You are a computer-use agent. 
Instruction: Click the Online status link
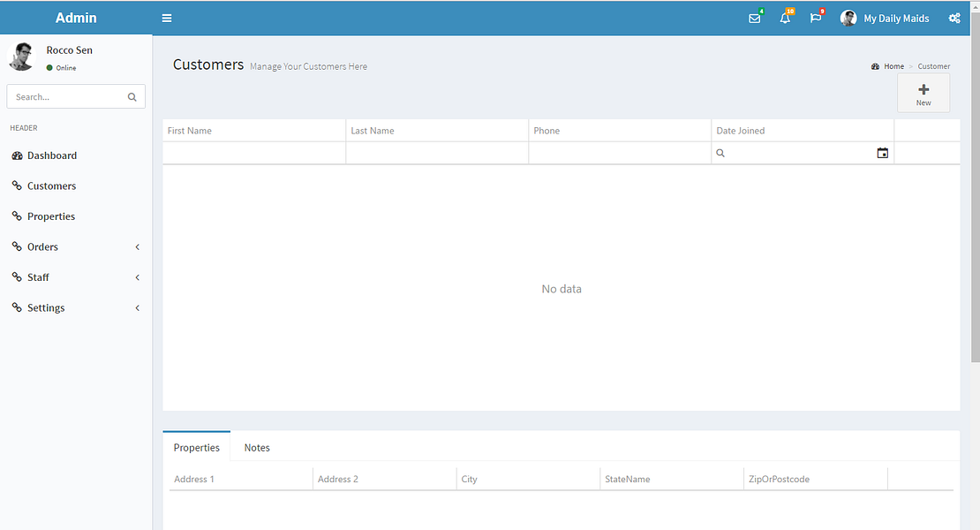click(x=61, y=67)
